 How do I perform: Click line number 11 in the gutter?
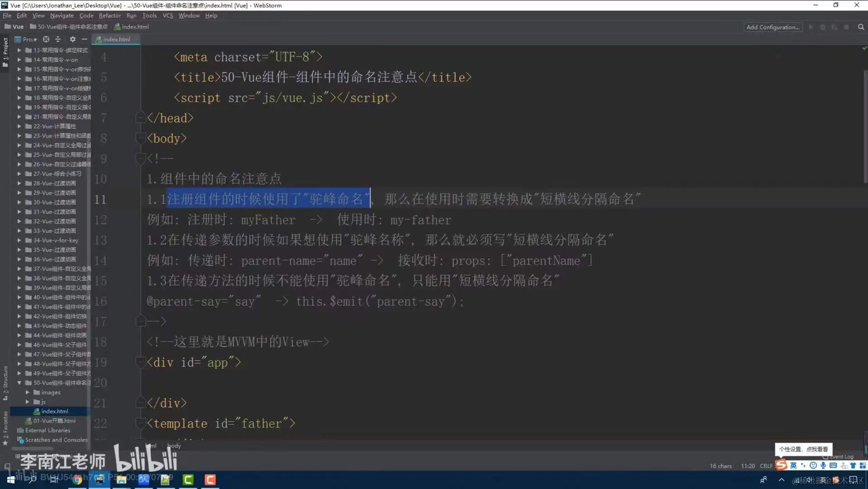point(100,199)
